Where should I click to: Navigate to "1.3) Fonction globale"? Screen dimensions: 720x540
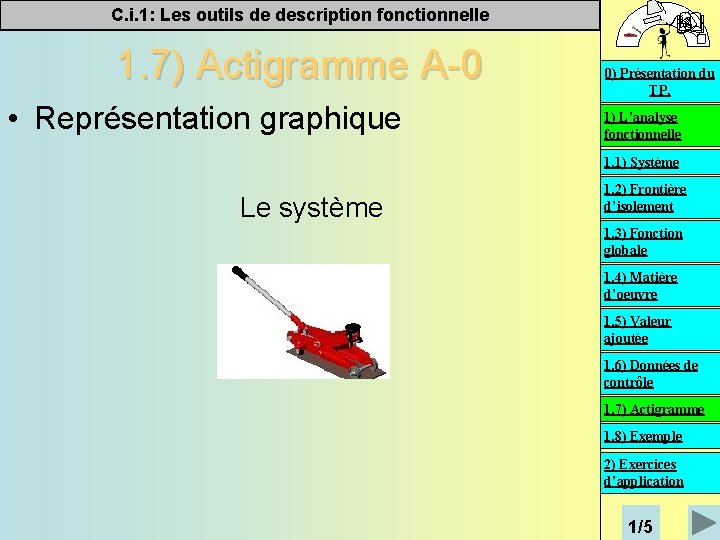pyautogui.click(x=660, y=242)
